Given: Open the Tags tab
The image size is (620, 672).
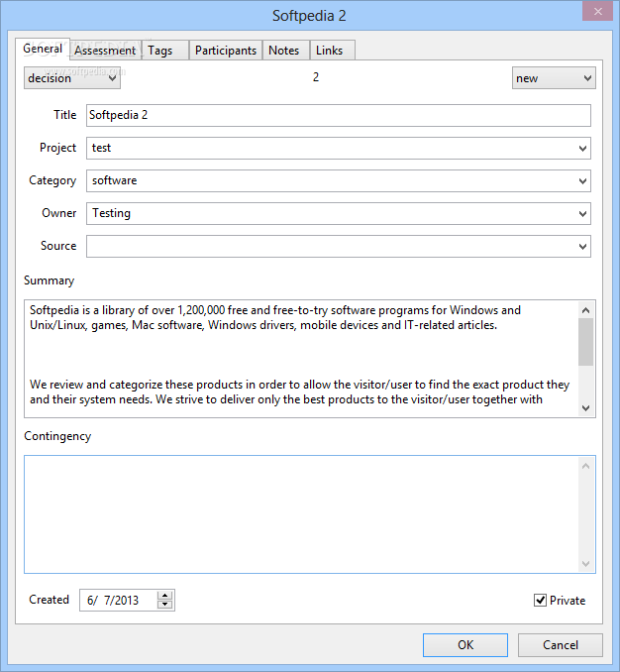Looking at the screenshot, I should click(164, 51).
